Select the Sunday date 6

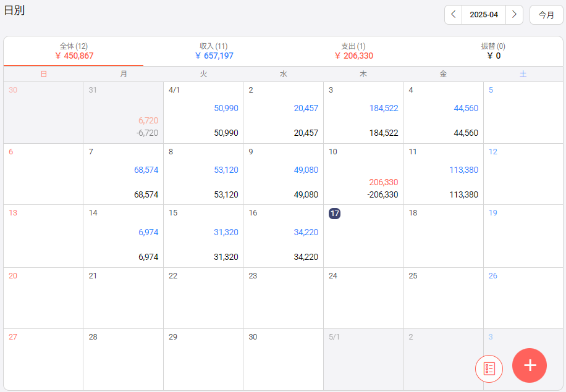click(x=43, y=174)
